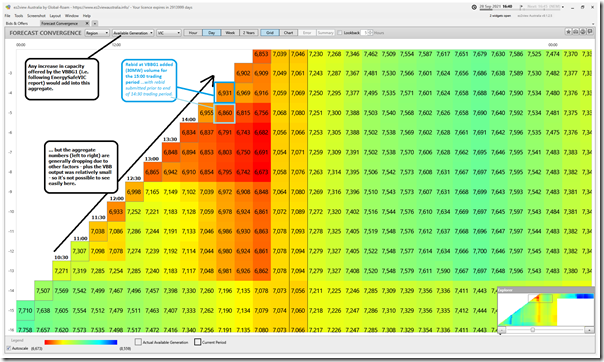Click the comment bubble icon in widget toolbar

[590, 32]
